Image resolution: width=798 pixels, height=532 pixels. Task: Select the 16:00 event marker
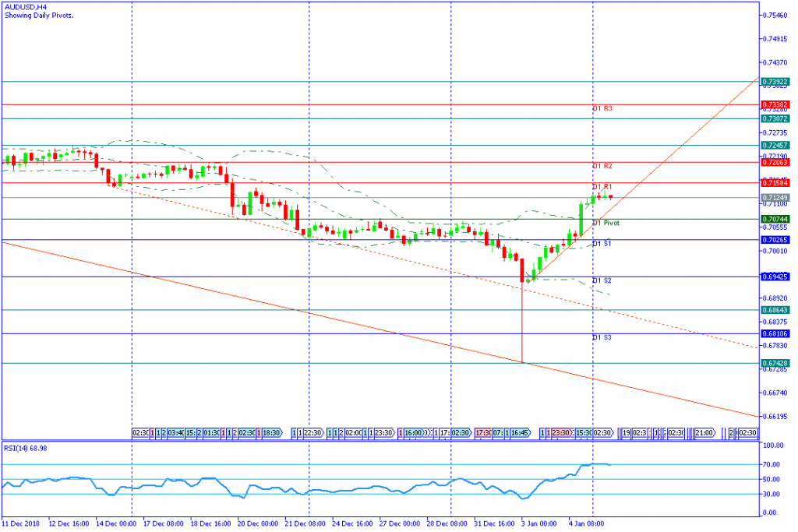click(414, 433)
